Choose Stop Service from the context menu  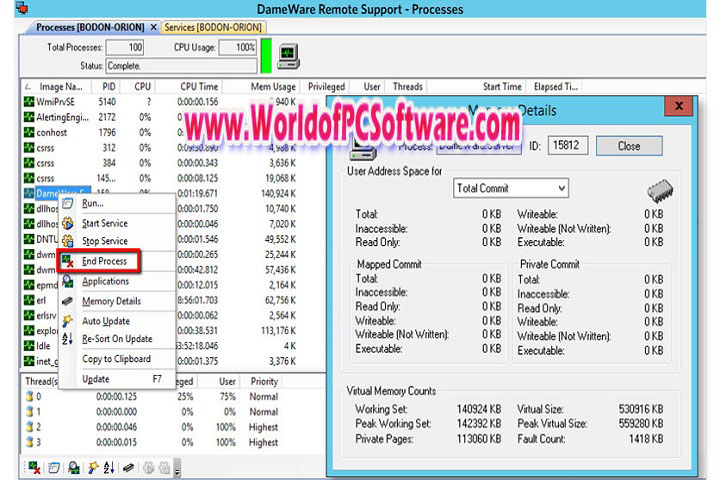point(117,241)
